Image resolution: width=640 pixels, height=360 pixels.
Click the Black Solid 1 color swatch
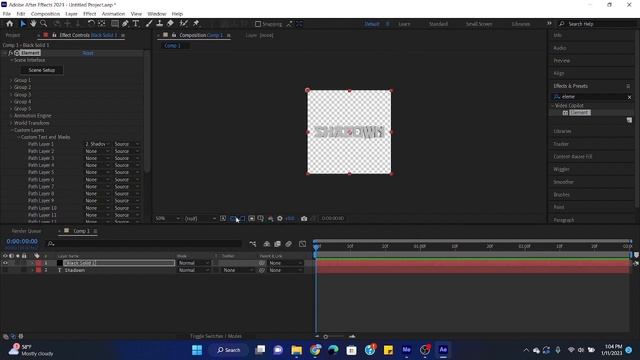pos(60,263)
